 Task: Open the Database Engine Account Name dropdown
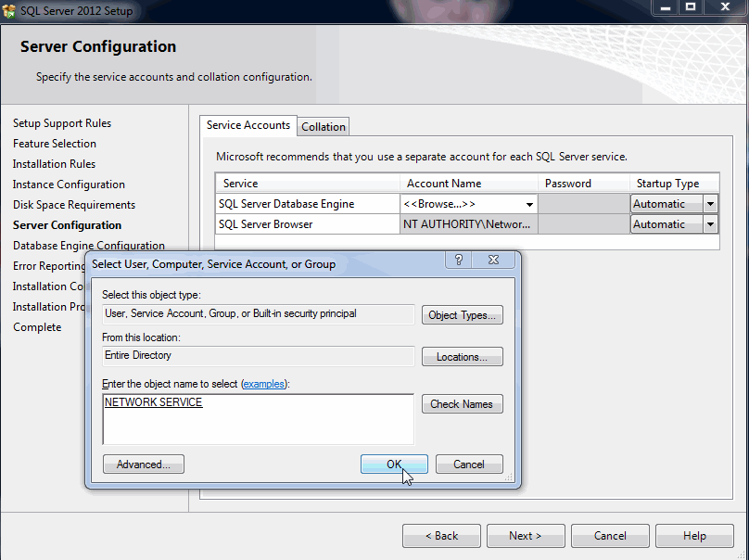[x=529, y=204]
